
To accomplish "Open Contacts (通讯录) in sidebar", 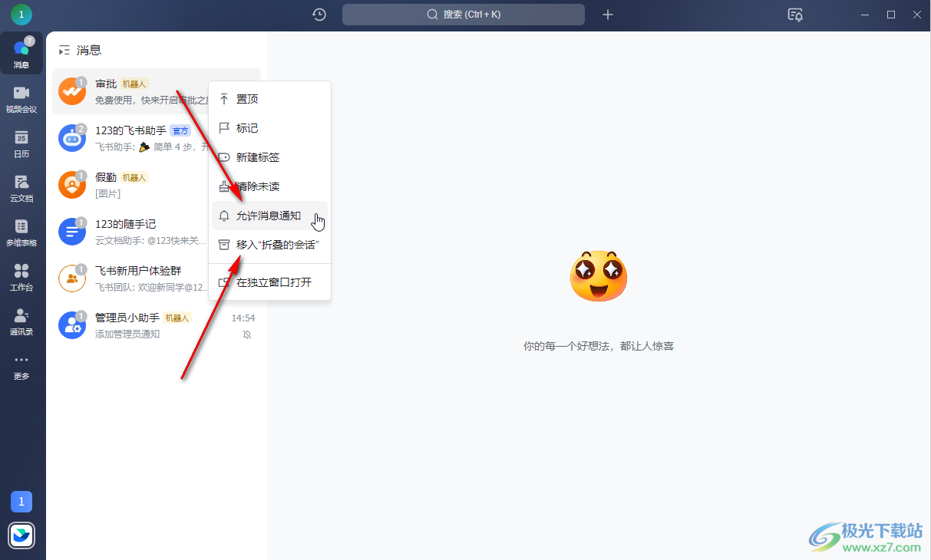I will tap(21, 321).
